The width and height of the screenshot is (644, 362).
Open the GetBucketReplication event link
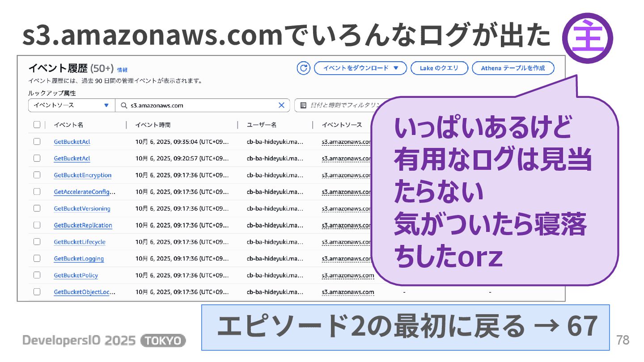[x=83, y=225]
